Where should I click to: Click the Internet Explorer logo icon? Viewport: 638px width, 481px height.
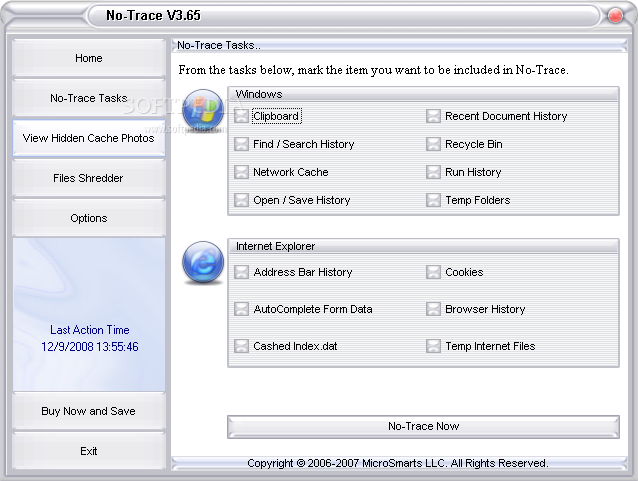tap(203, 262)
